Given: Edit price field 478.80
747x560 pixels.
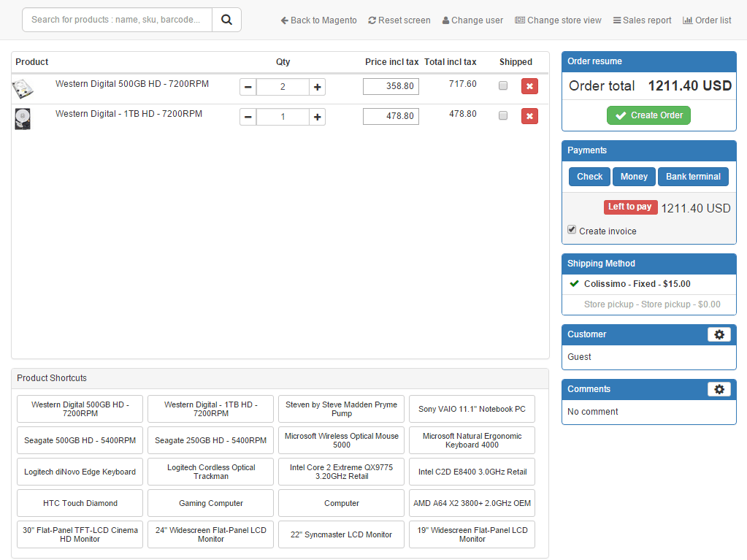Looking at the screenshot, I should click(x=391, y=116).
